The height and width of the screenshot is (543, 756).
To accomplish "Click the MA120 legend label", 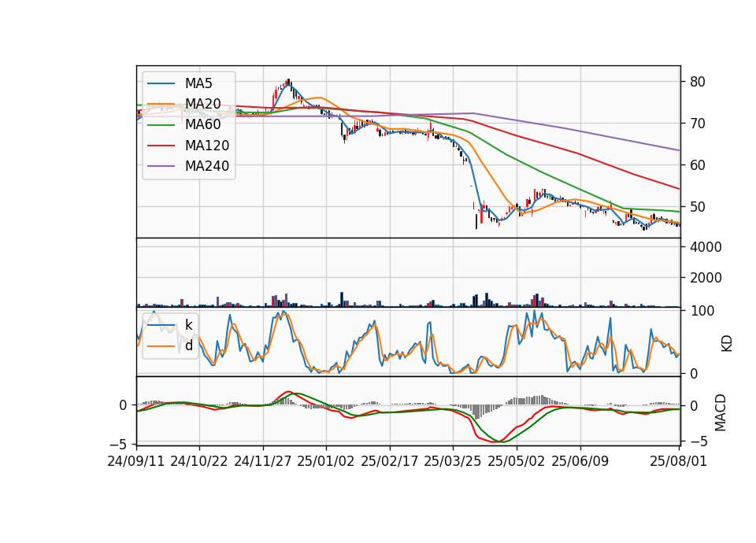I will [x=207, y=146].
